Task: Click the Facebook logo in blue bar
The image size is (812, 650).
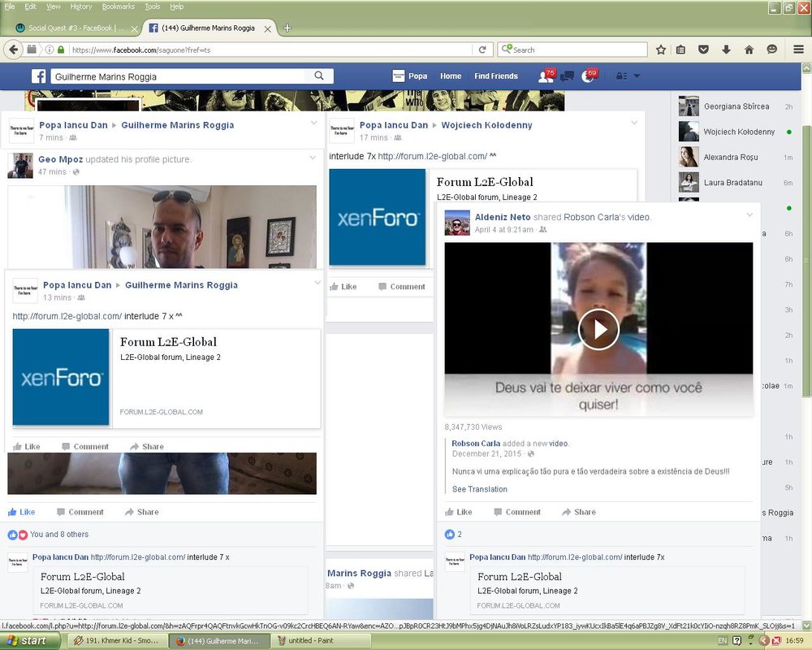Action: click(38, 76)
